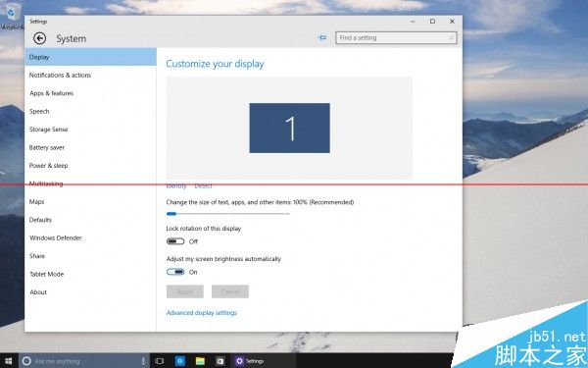The width and height of the screenshot is (588, 368).
Task: Click the Identify link
Action: (176, 185)
